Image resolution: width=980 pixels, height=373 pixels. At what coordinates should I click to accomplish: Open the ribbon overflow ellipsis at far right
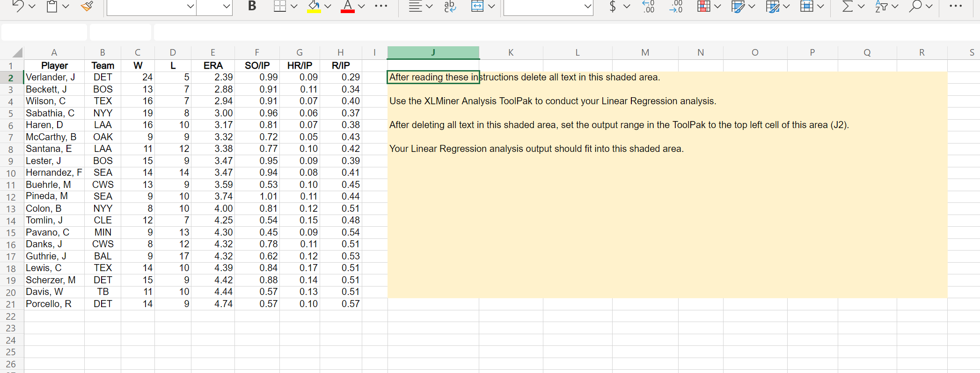[955, 6]
